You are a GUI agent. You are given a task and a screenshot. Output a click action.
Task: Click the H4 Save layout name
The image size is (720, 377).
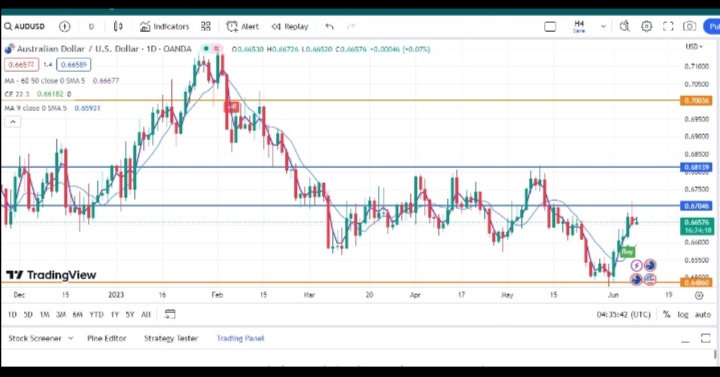(579, 26)
